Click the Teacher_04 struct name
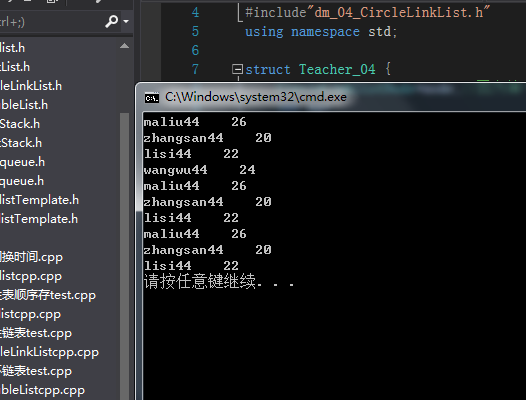Viewport: 526px width, 400px height. pyautogui.click(x=337, y=69)
